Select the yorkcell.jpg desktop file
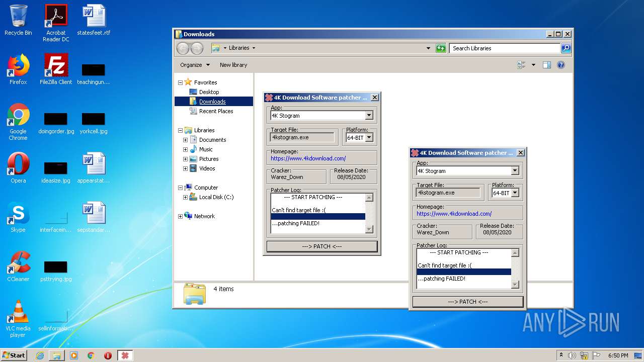 pyautogui.click(x=94, y=124)
